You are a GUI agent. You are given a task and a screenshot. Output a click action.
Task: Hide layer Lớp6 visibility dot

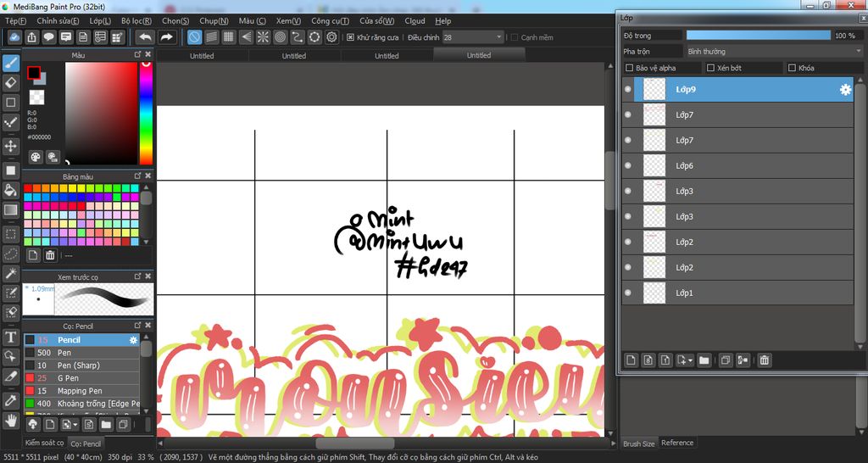(628, 165)
